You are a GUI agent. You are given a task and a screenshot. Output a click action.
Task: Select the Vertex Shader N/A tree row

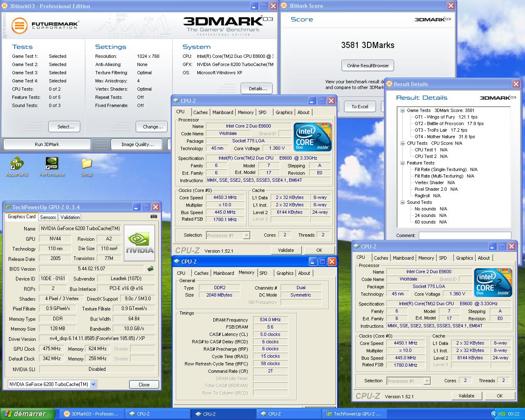435,183
